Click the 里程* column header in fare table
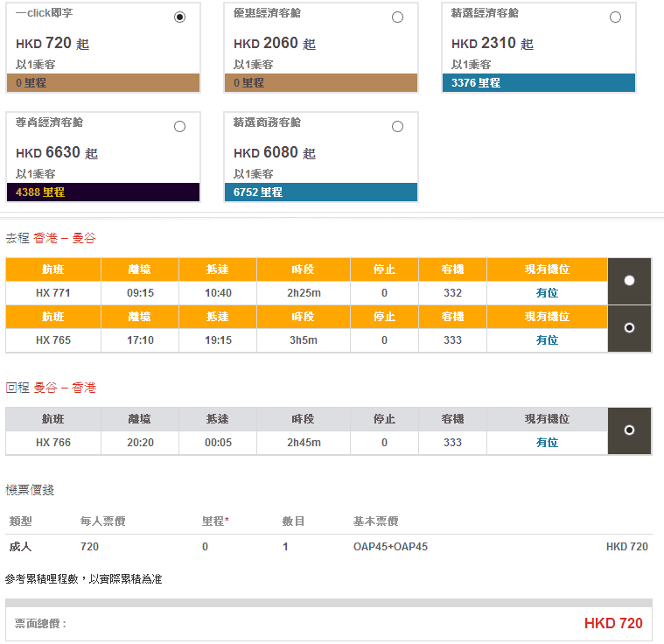664x644 pixels. pyautogui.click(x=214, y=521)
